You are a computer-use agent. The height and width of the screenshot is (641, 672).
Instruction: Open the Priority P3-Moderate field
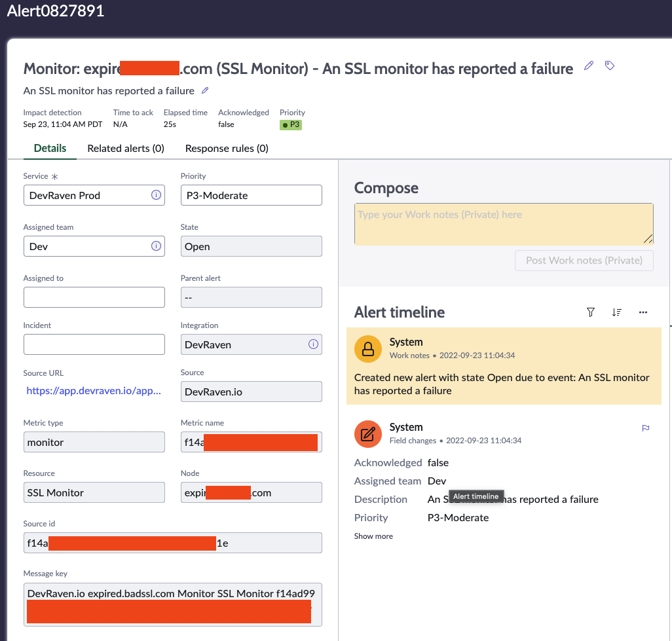coord(251,195)
